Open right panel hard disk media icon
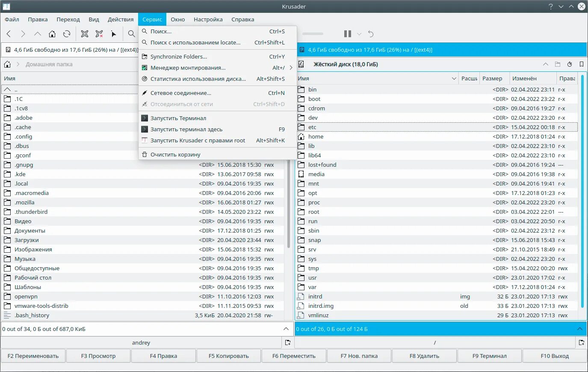 tap(301, 64)
